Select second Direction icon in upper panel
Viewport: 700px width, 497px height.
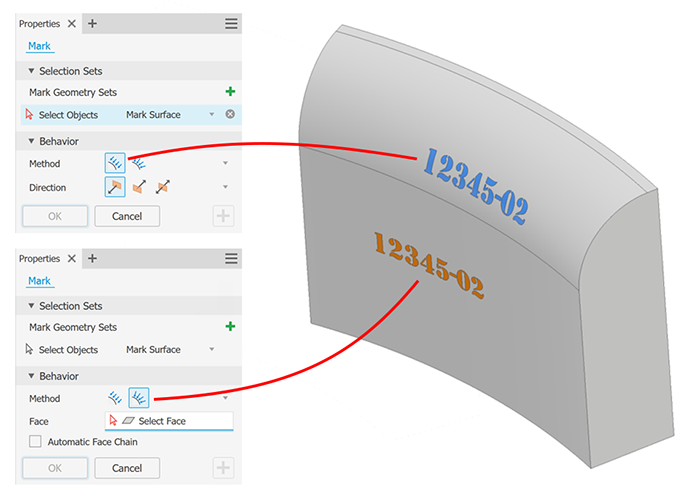[x=139, y=187]
